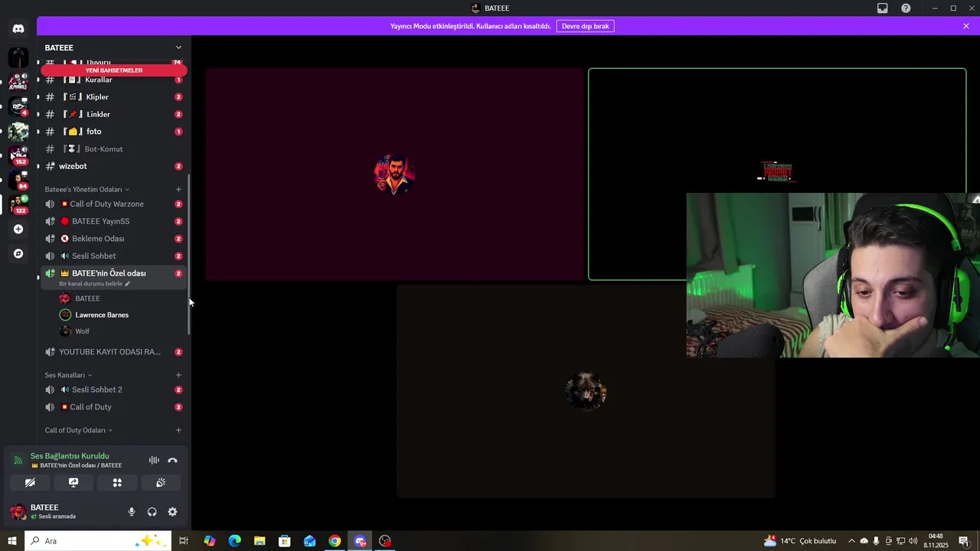Select Wolf in the voice member list
The image size is (980, 551).
(121, 331)
